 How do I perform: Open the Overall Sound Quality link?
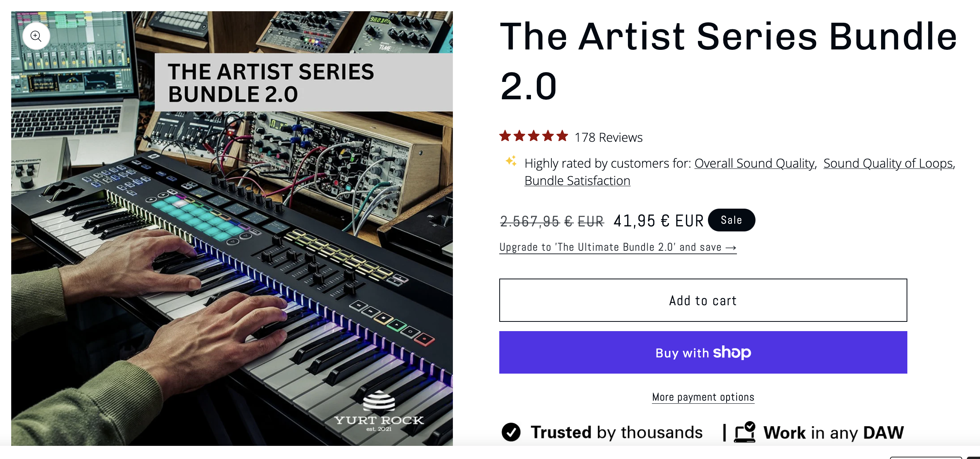754,163
